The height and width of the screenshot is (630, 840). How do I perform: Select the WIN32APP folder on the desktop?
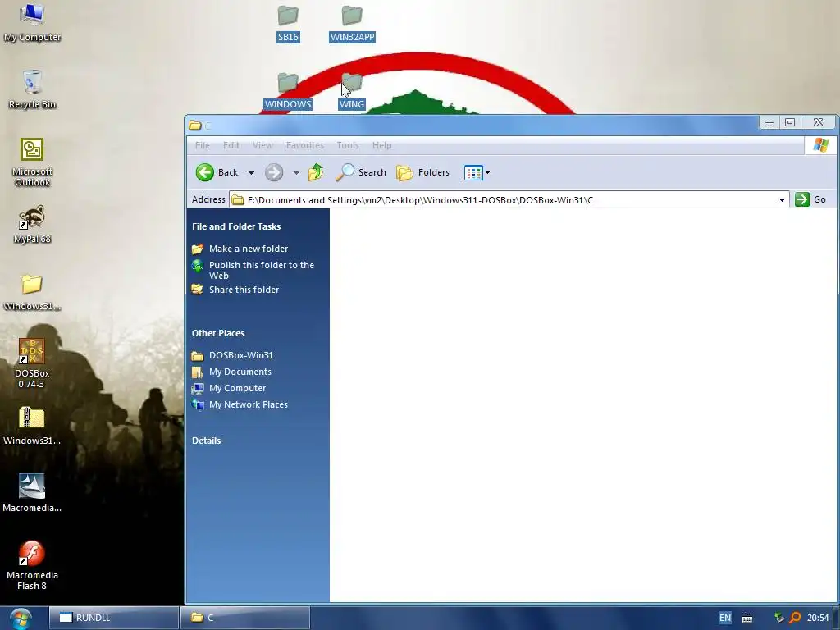pyautogui.click(x=352, y=24)
